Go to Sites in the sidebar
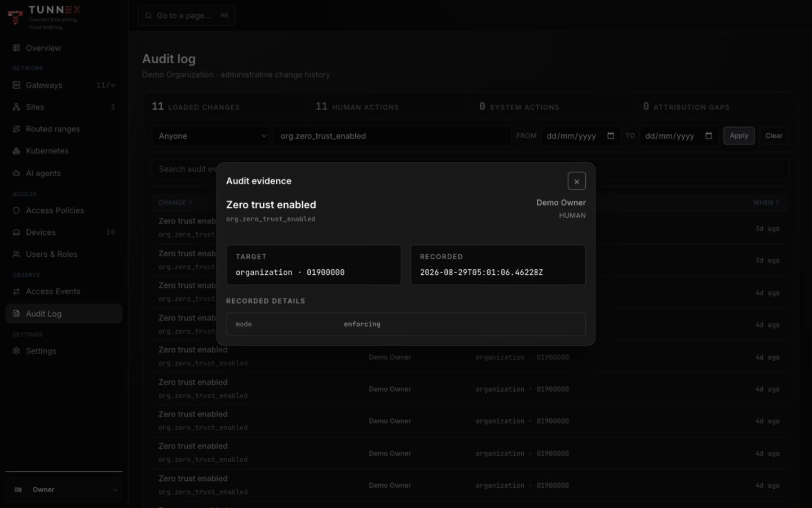 point(64,107)
